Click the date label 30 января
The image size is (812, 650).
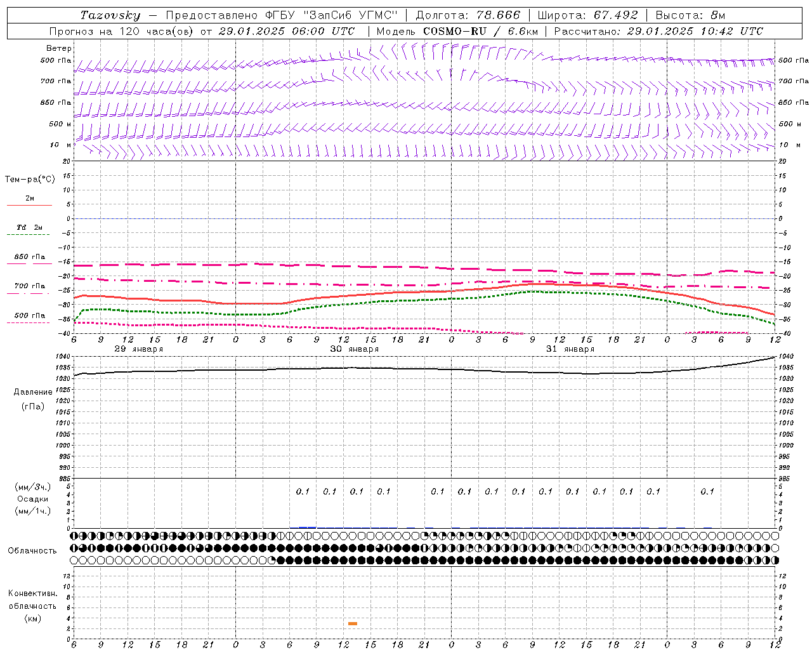click(354, 349)
